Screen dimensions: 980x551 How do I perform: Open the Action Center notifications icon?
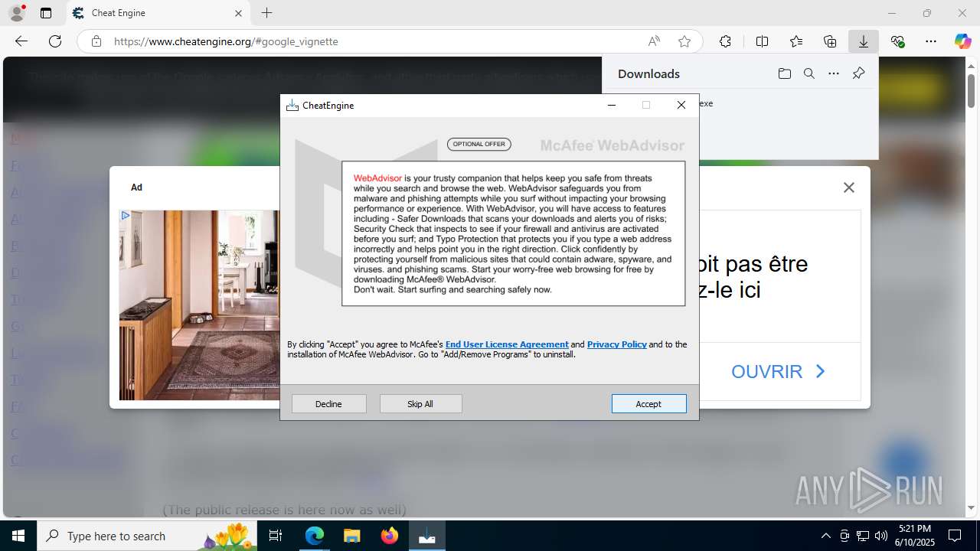click(955, 536)
